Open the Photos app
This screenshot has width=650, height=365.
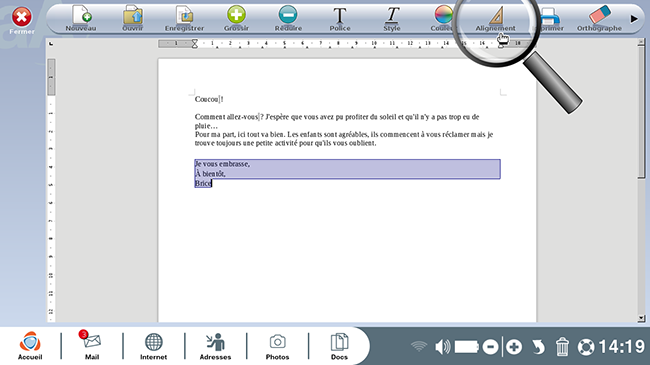277,346
